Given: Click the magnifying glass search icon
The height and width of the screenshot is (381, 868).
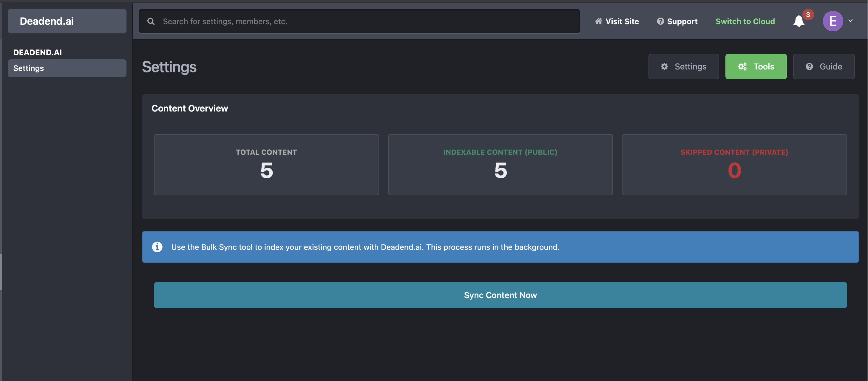Looking at the screenshot, I should [x=151, y=21].
